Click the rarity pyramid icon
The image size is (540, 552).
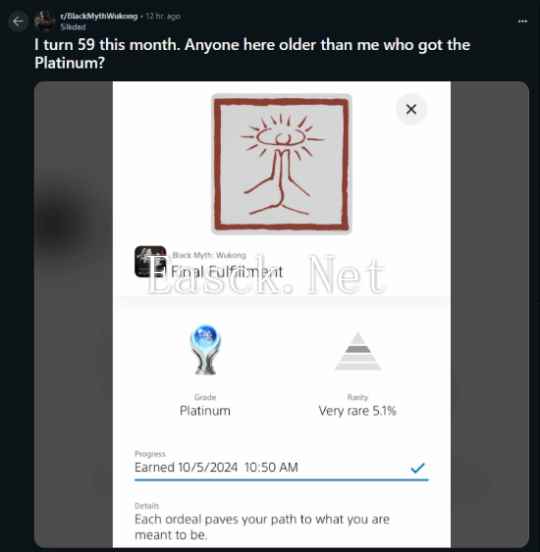(x=358, y=351)
